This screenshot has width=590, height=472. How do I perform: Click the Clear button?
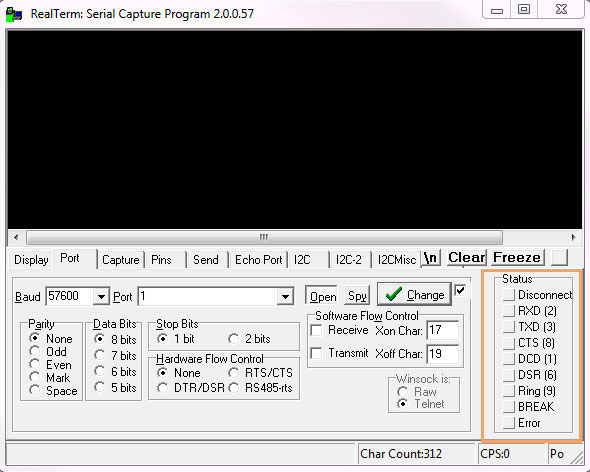(x=467, y=258)
